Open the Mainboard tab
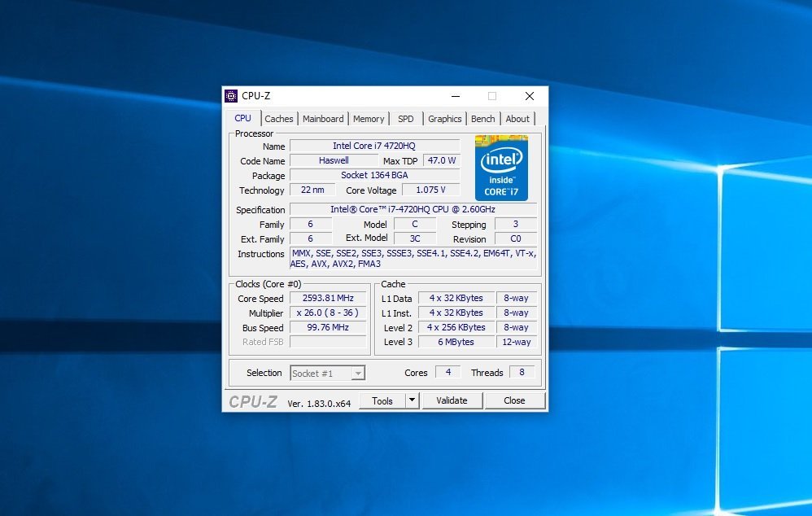Screen dimensions: 812x516 (323, 119)
